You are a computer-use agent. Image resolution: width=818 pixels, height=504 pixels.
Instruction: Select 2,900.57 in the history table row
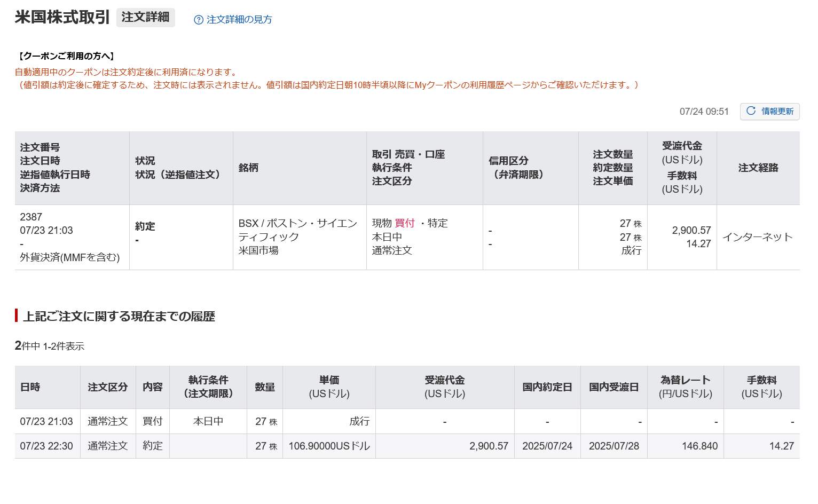[489, 446]
